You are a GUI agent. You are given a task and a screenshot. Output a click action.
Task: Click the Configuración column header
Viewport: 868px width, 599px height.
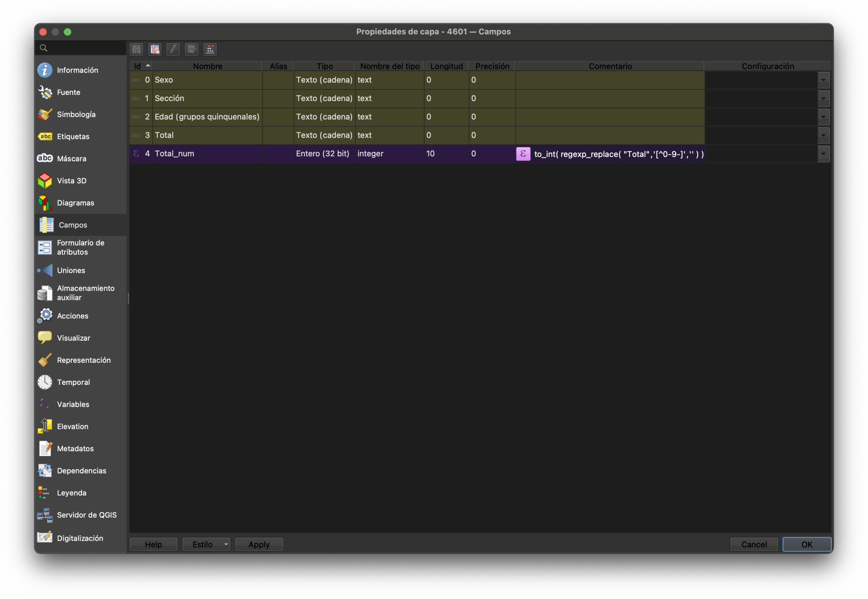(x=768, y=66)
